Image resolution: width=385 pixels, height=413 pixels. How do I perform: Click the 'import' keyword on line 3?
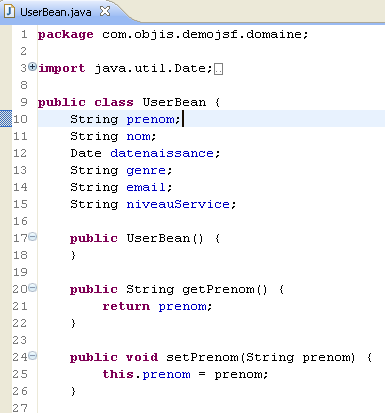tap(62, 68)
